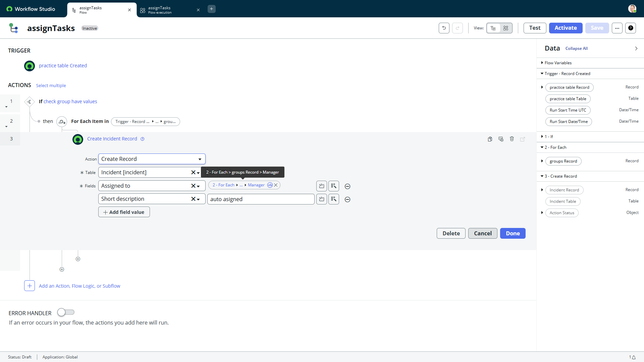
Task: Click the help icon next to Create Incident Record
Action: (x=143, y=139)
